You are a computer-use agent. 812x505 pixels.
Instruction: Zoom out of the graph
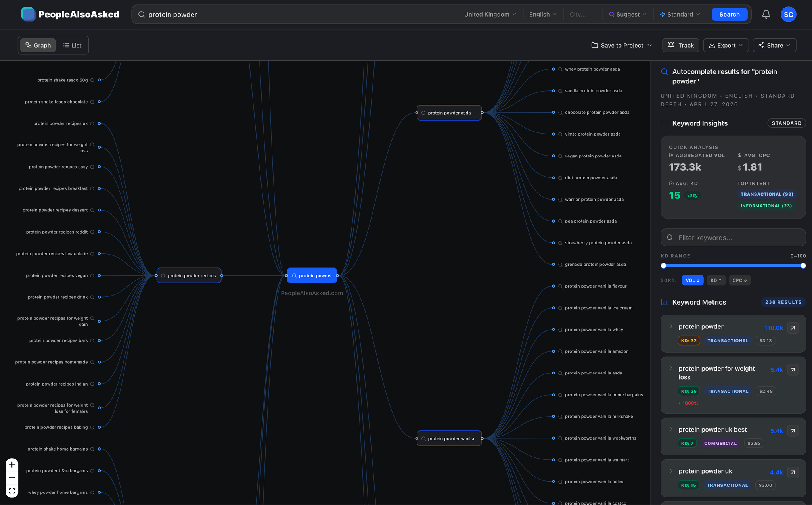[x=12, y=478]
